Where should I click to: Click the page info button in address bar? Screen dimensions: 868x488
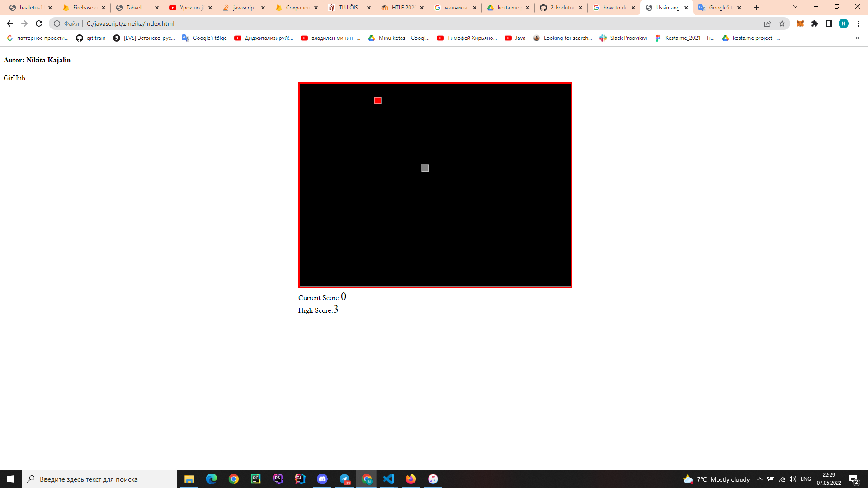click(57, 23)
